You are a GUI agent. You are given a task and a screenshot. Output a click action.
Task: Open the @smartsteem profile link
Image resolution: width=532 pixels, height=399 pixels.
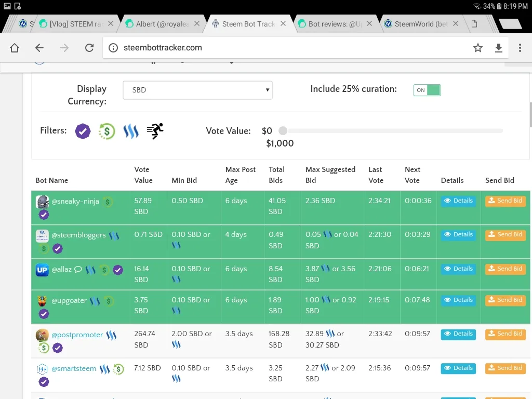[74, 369]
